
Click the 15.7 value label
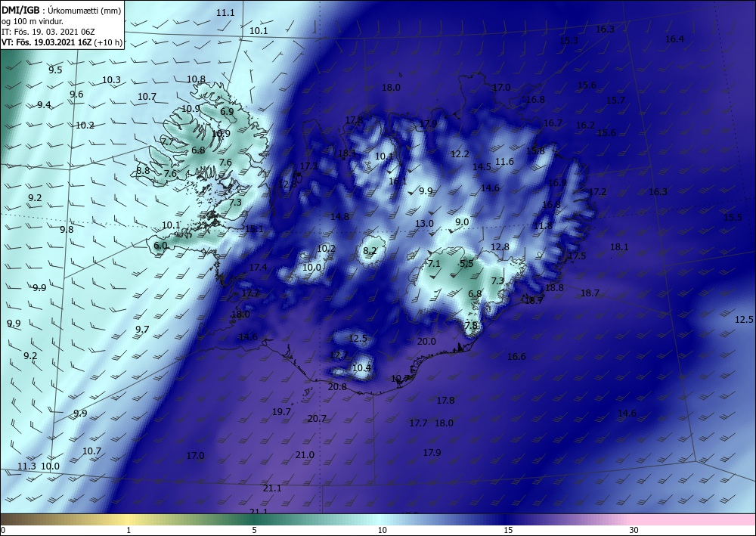click(615, 101)
